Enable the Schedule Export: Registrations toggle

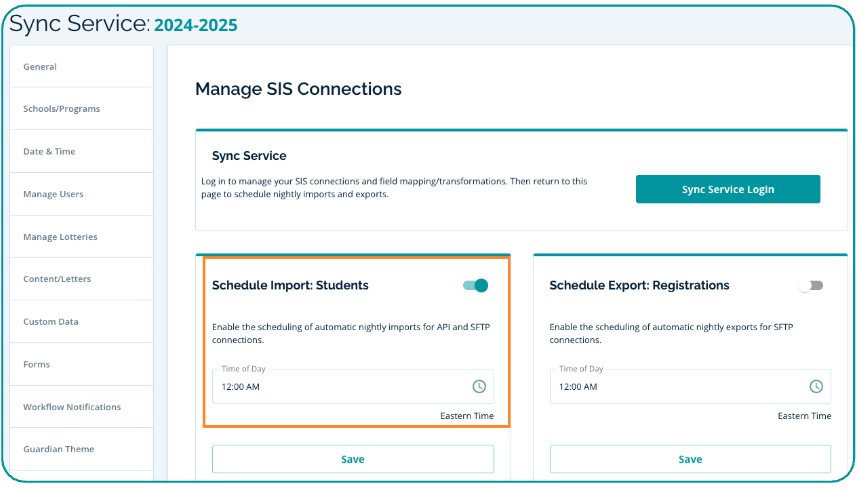pos(811,286)
